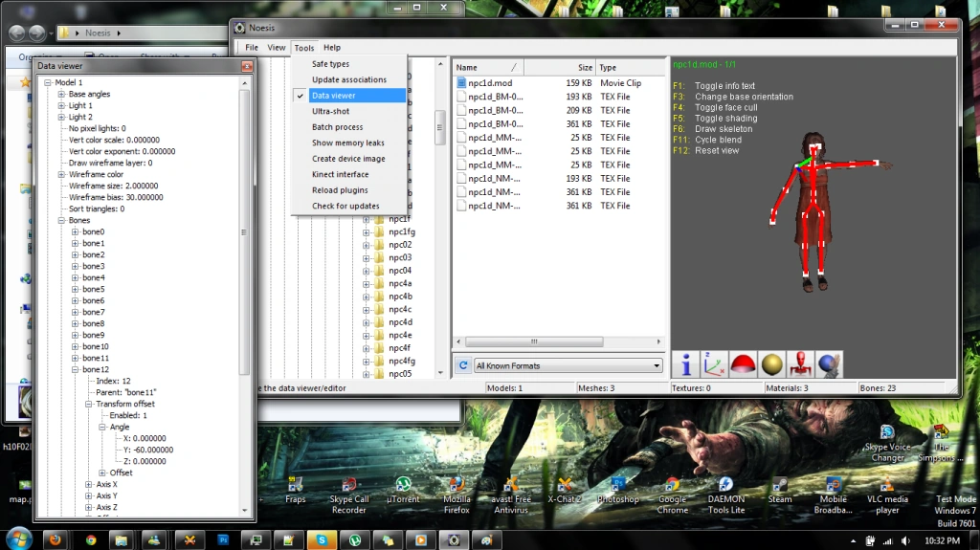This screenshot has height=550, width=980.
Task: Open the Fraps desktop shortcut
Action: [296, 490]
